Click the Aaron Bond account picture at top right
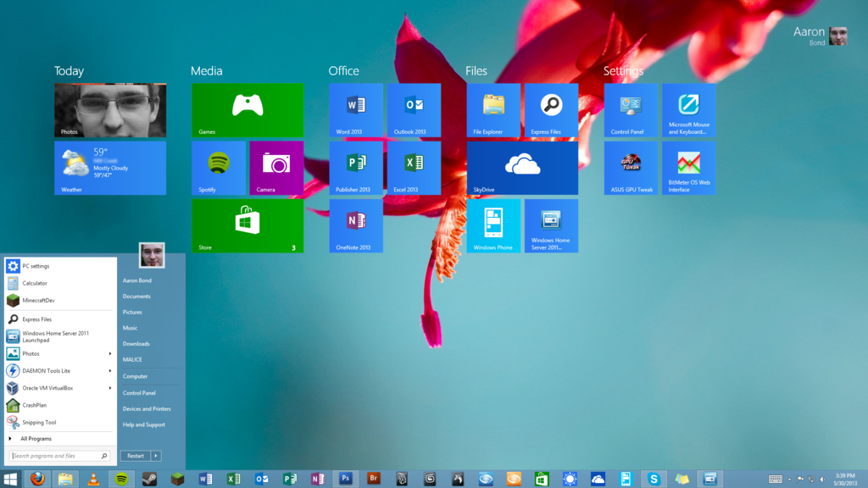 838,36
